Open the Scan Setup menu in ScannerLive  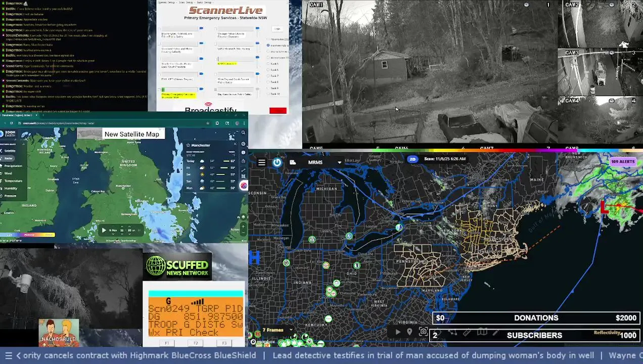(186, 3)
